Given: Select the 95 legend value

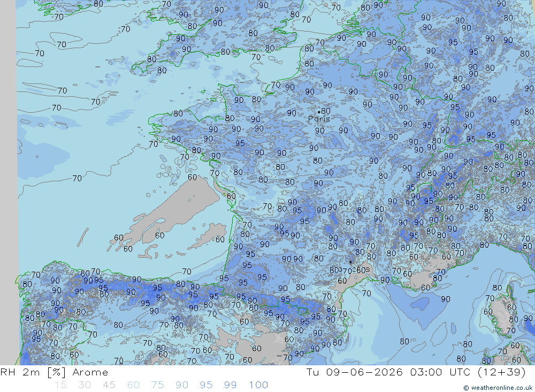Looking at the screenshot, I should click(206, 385).
